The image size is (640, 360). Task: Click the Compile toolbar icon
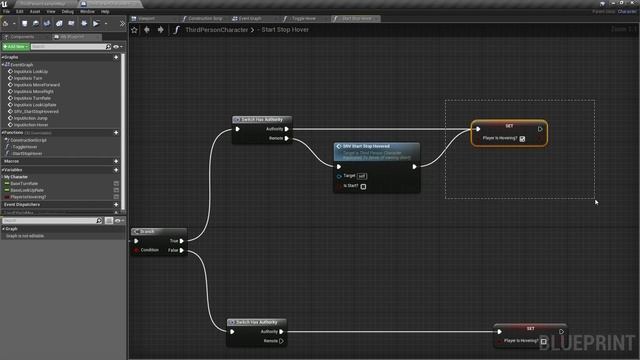(x=6, y=24)
